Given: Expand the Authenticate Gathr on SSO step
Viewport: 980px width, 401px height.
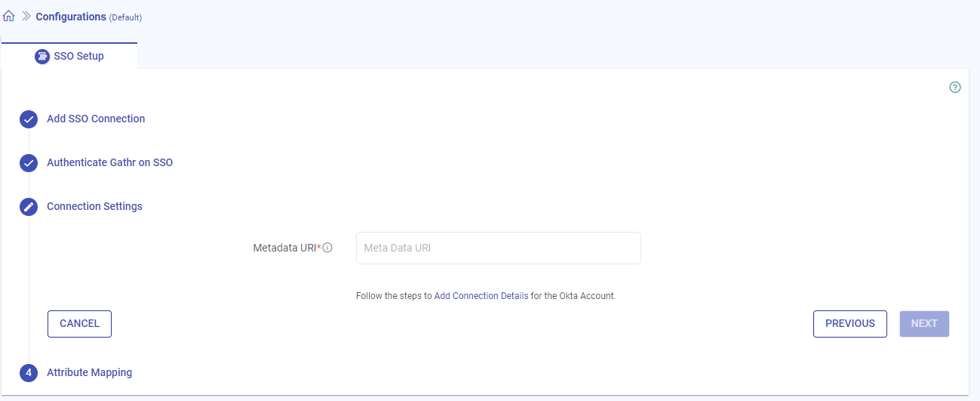Looking at the screenshot, I should click(109, 162).
